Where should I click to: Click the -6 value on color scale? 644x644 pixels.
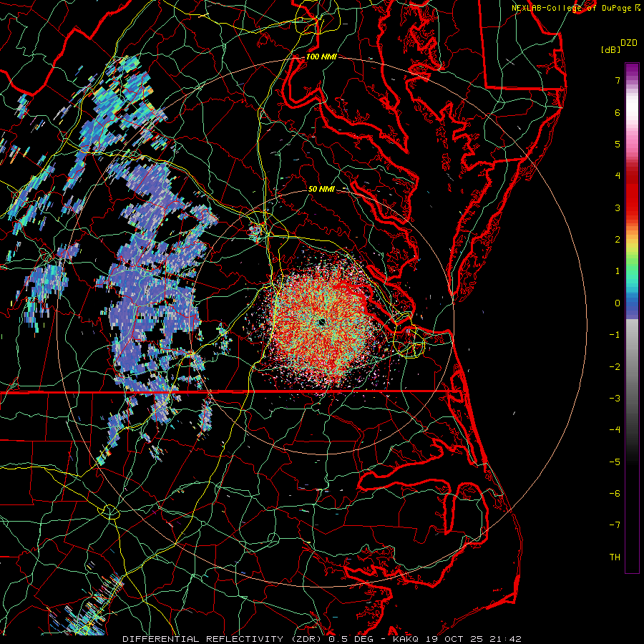click(615, 494)
